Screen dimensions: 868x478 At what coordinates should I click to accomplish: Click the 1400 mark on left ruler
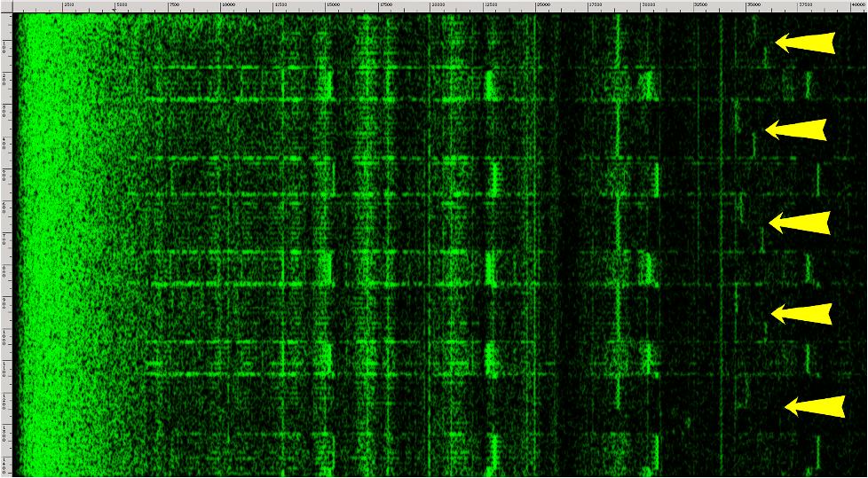[5, 465]
